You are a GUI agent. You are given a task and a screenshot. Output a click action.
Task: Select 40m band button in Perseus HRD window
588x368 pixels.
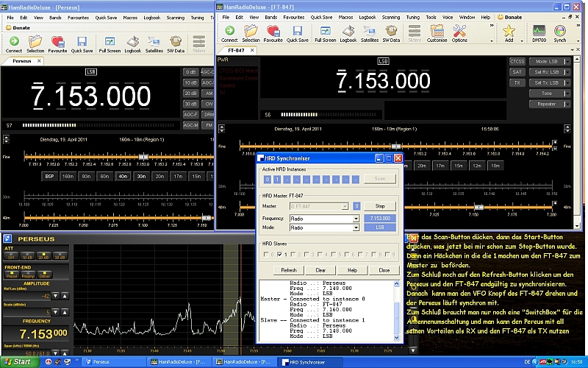pyautogui.click(x=123, y=176)
